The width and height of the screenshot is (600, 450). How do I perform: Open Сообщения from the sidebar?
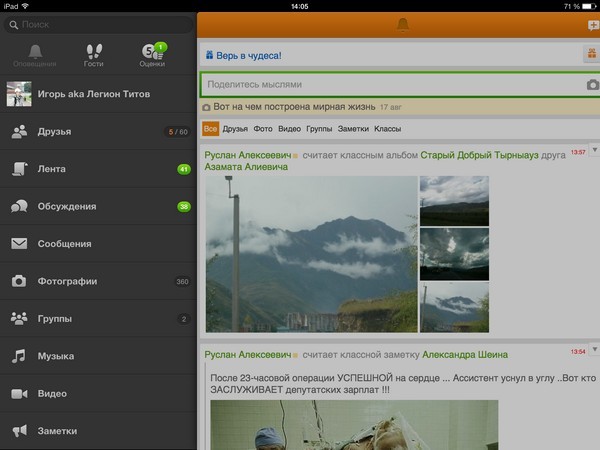click(64, 243)
